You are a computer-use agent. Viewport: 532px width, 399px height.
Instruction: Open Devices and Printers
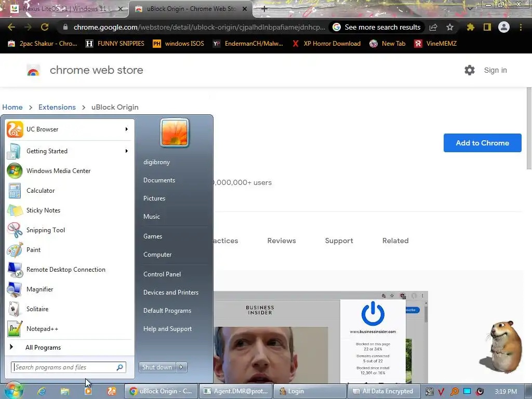point(170,292)
